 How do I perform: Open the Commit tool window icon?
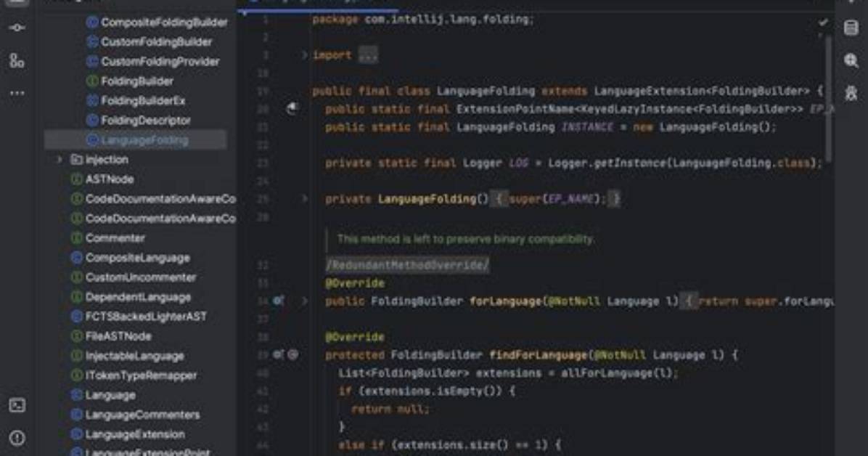click(17, 28)
